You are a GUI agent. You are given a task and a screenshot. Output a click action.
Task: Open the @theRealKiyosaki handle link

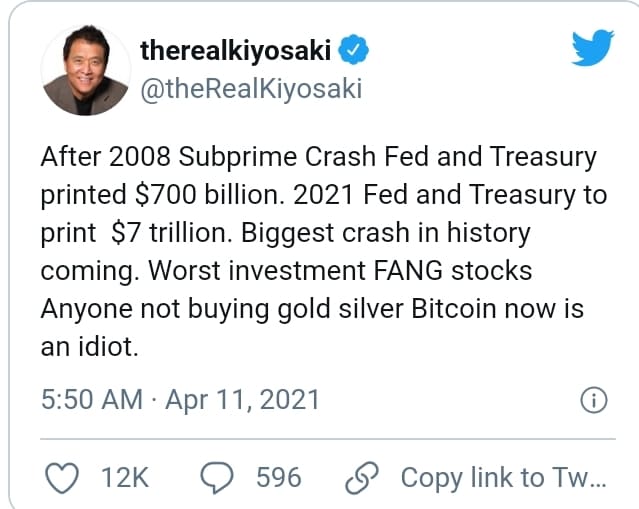pyautogui.click(x=251, y=89)
